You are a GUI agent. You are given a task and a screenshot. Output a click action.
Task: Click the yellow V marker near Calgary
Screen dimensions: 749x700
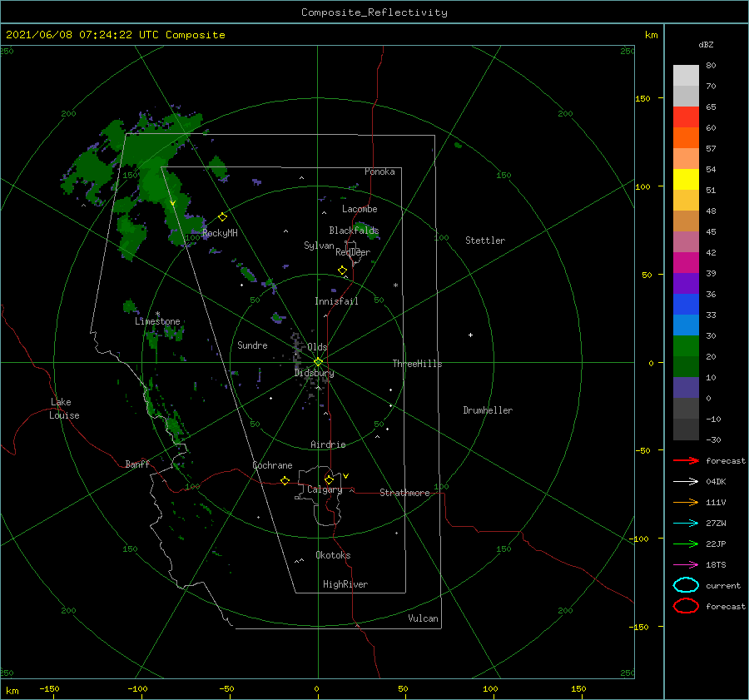tap(346, 476)
